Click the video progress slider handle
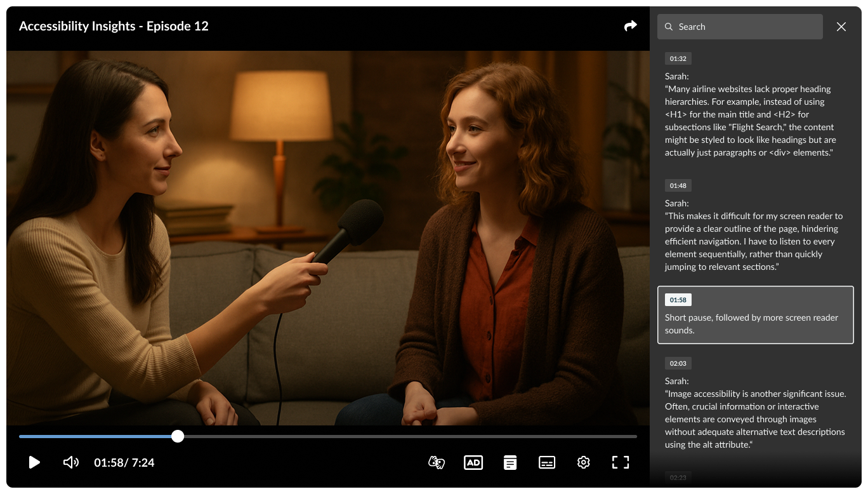Screen dimensions: 868x494 coord(178,436)
